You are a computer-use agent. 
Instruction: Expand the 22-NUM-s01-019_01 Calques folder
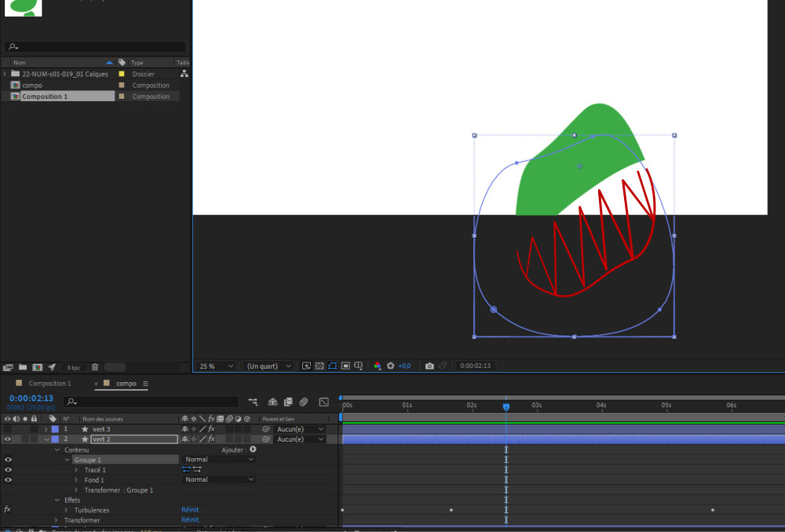(x=5, y=74)
